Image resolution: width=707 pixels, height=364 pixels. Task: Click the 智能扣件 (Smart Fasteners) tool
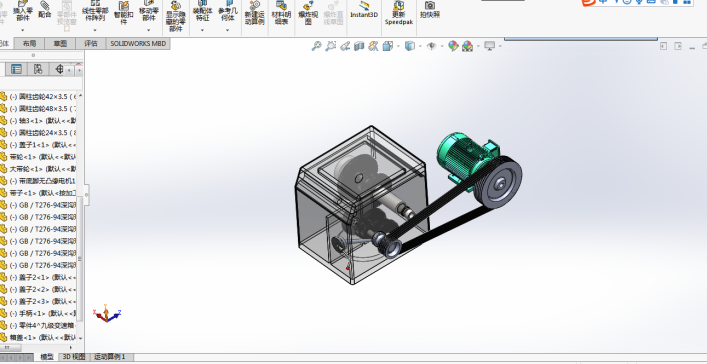(124, 13)
